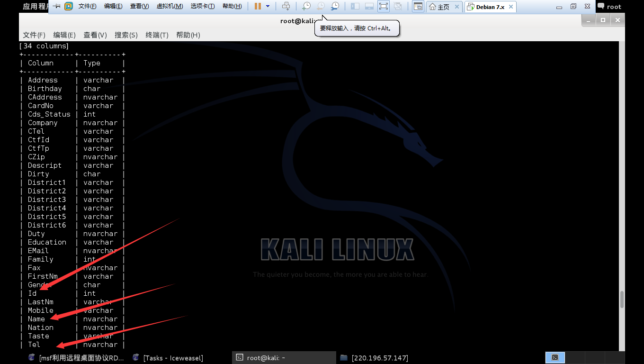The height and width of the screenshot is (364, 644).
Task: Open terminal 编辑(E) menu
Action: tap(64, 35)
